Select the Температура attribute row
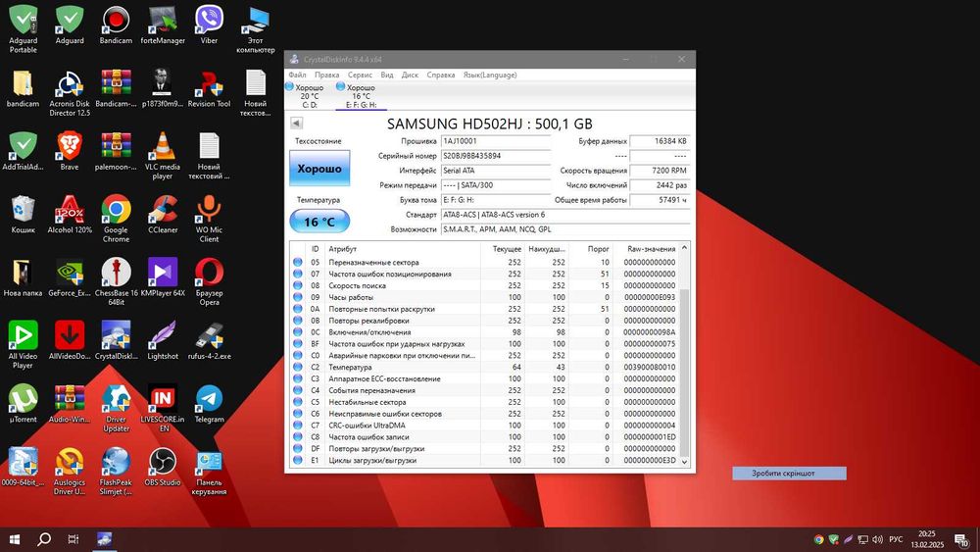 click(x=485, y=367)
